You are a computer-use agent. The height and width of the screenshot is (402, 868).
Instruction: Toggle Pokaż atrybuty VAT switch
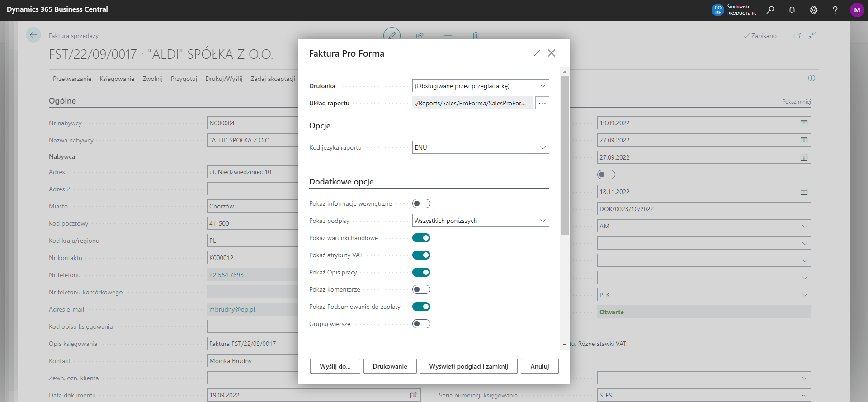point(421,255)
